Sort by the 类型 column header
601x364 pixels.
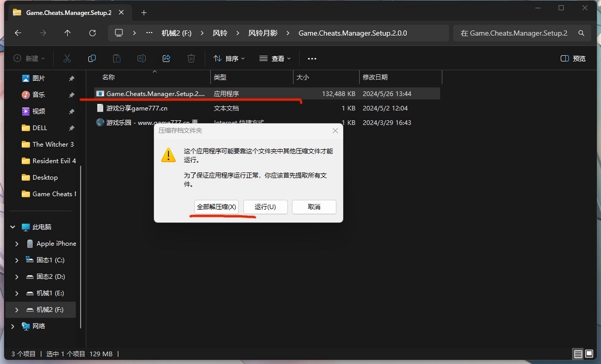click(220, 77)
